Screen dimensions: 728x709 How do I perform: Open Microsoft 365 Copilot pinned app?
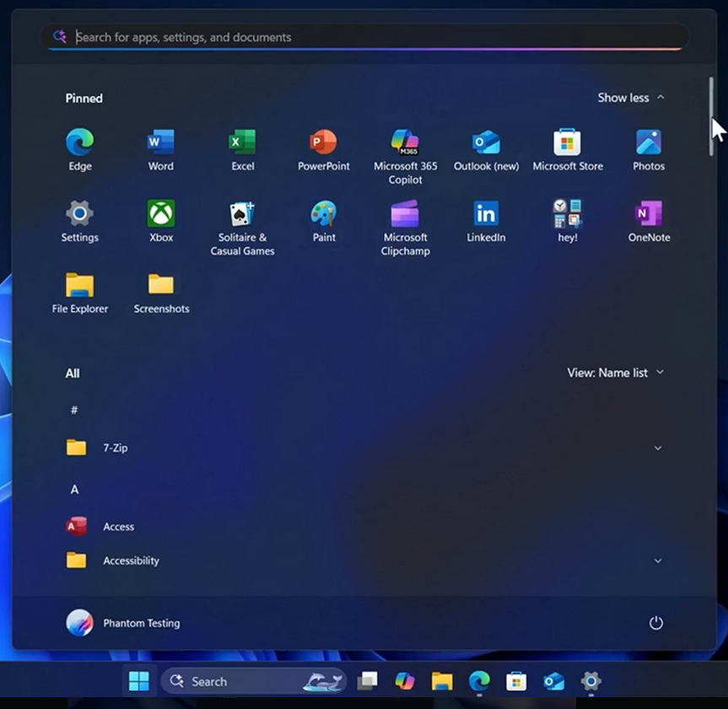tap(405, 157)
